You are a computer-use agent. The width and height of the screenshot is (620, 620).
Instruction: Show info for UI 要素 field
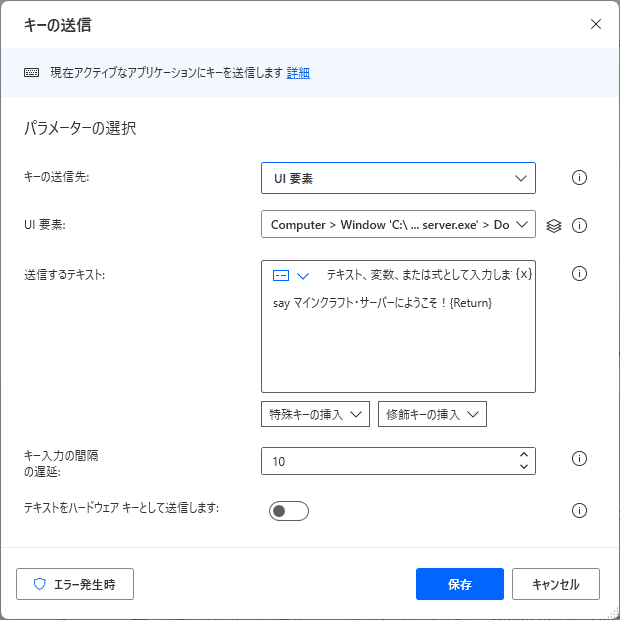(579, 226)
